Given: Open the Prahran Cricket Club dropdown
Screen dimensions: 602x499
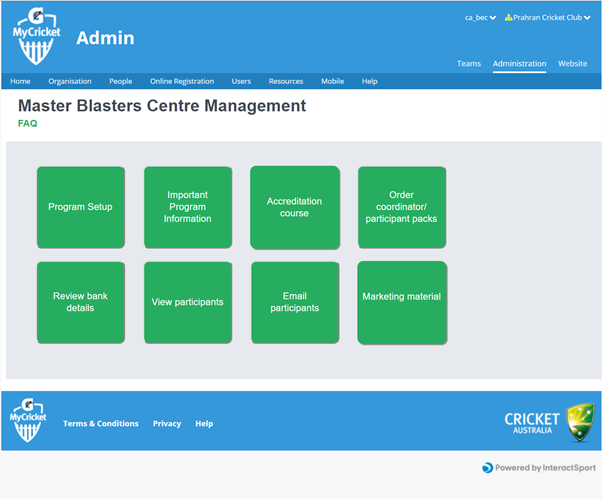Looking at the screenshot, I should [x=547, y=18].
